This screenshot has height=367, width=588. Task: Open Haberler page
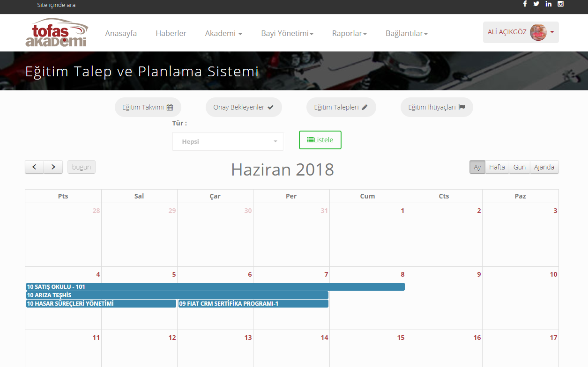pyautogui.click(x=171, y=33)
